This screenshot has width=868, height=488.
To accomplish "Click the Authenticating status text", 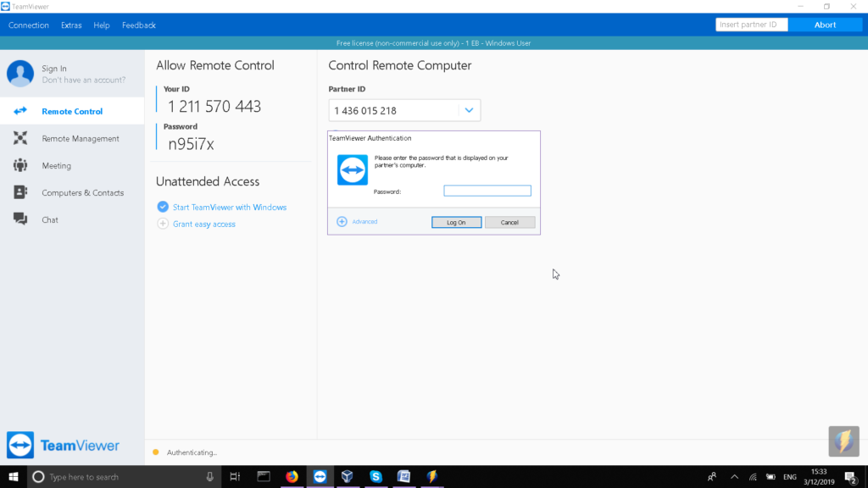I will pyautogui.click(x=192, y=452).
